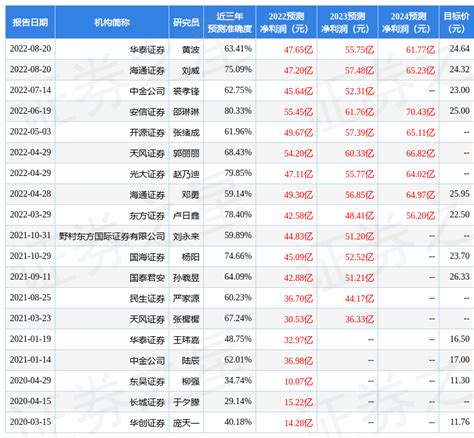474x438 pixels.
Task: Click the 56.20亿 profit forecast
Action: click(x=420, y=215)
